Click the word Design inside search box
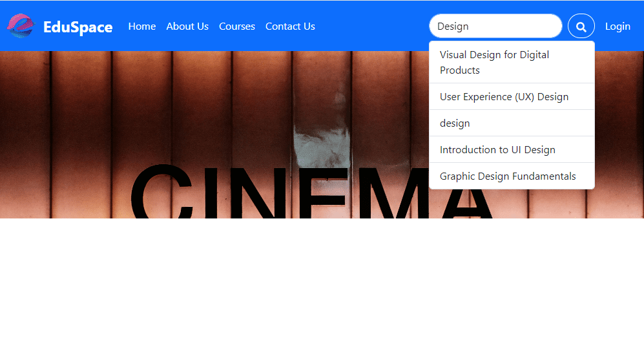This screenshot has height=349, width=644. (453, 26)
